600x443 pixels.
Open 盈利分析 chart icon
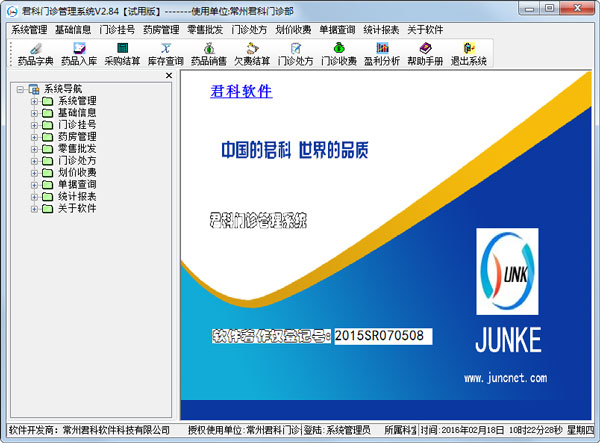click(382, 53)
